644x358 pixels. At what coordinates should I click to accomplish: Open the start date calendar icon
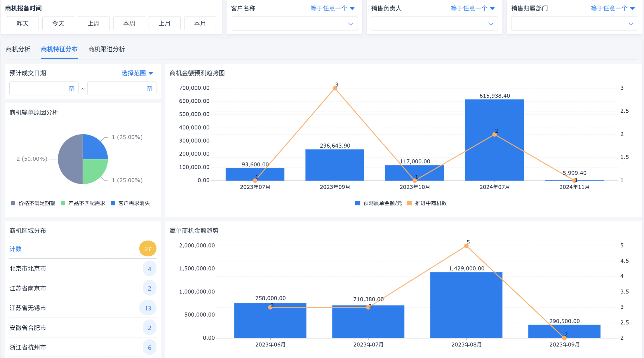click(72, 89)
